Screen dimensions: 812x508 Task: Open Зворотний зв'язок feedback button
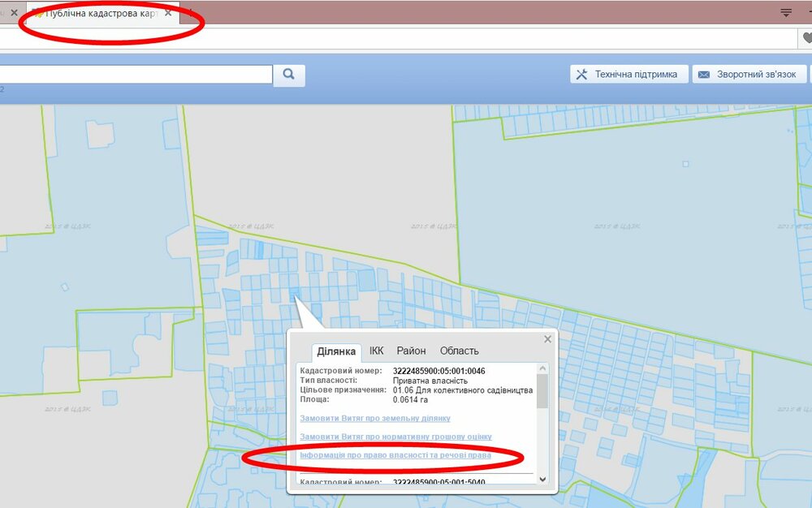click(x=749, y=74)
